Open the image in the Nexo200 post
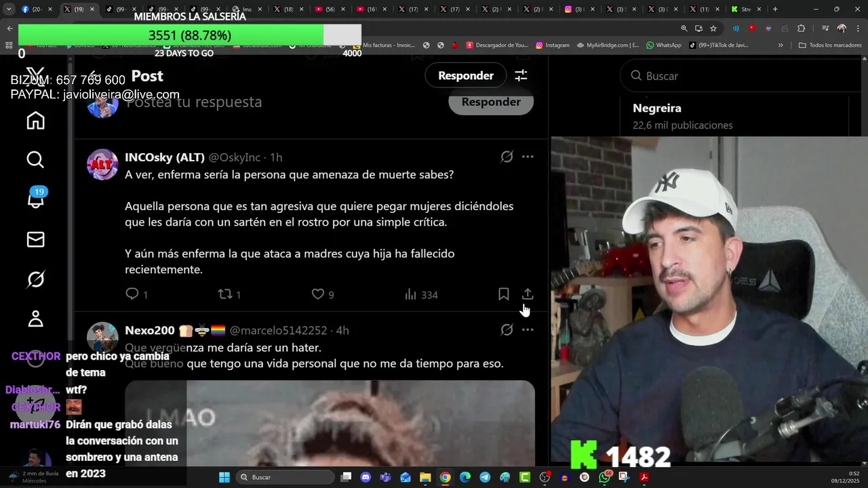 [x=330, y=423]
